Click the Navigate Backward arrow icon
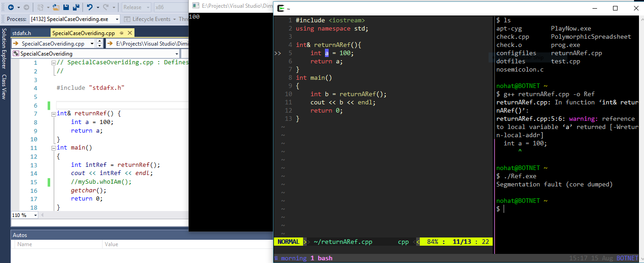 click(x=10, y=7)
